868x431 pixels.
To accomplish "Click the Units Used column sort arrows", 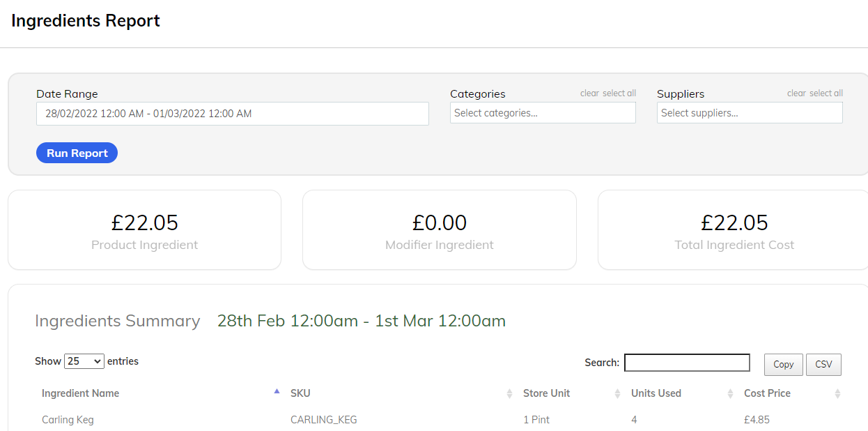I will pos(730,394).
